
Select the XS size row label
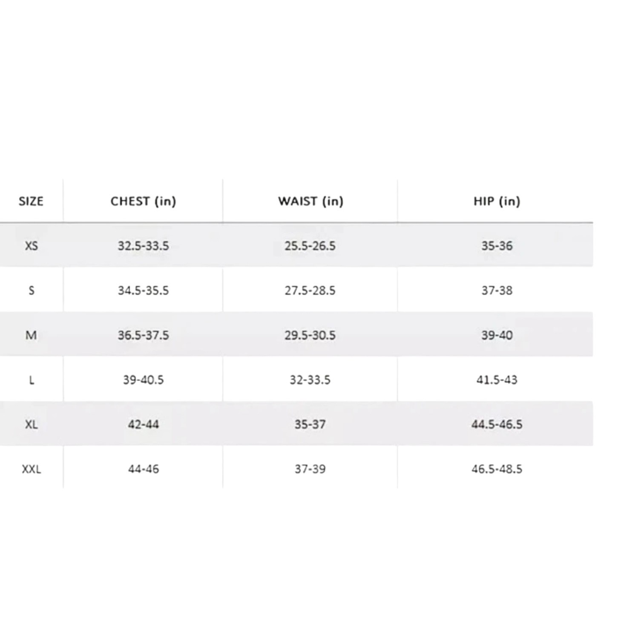pyautogui.click(x=31, y=246)
